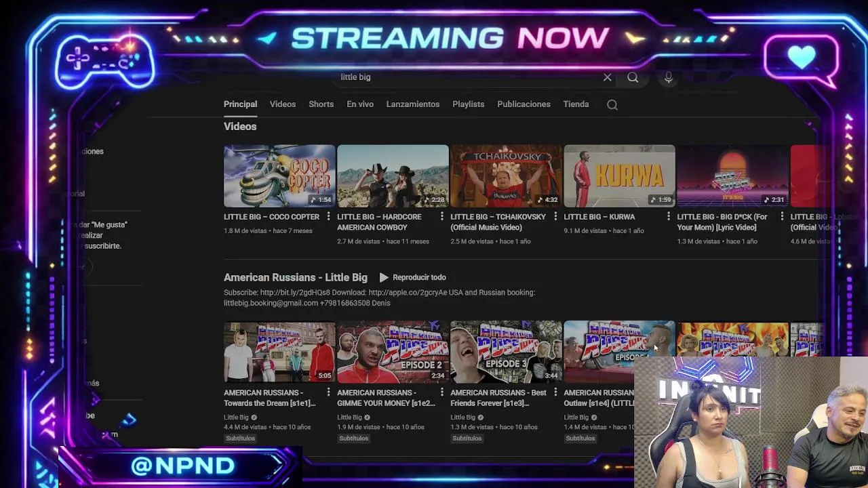Open the Tienda tab
Viewport: 868px width, 488px height.
click(x=576, y=104)
